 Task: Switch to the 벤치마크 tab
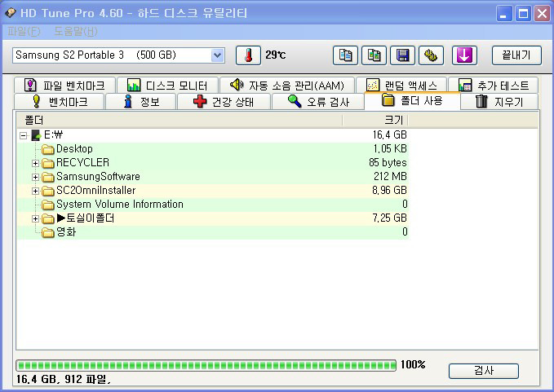tap(59, 102)
